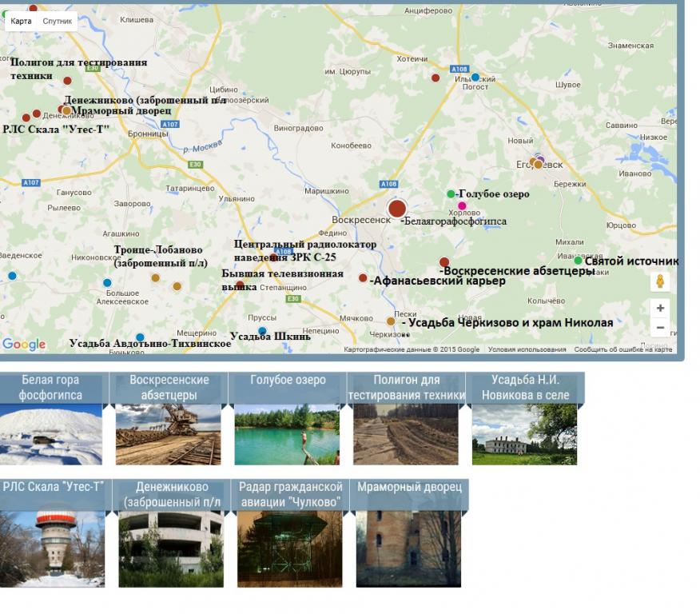Select the red Воскресенские абзетцеры marker

tap(444, 261)
